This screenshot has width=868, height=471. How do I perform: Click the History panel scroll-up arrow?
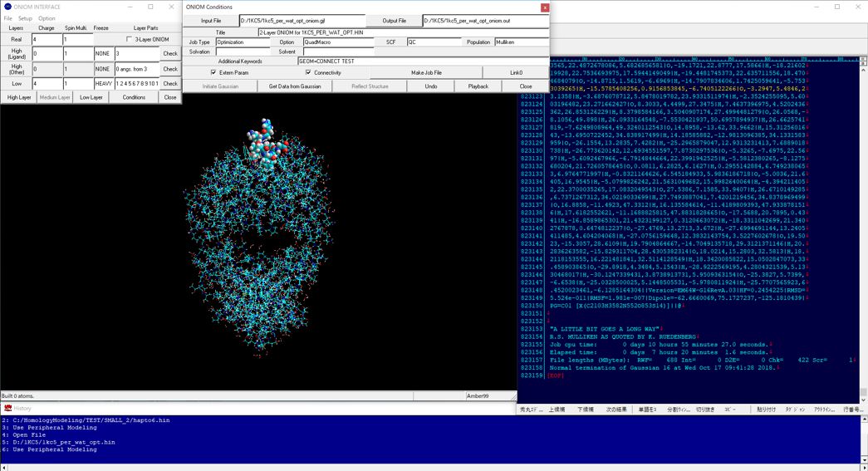[864, 419]
